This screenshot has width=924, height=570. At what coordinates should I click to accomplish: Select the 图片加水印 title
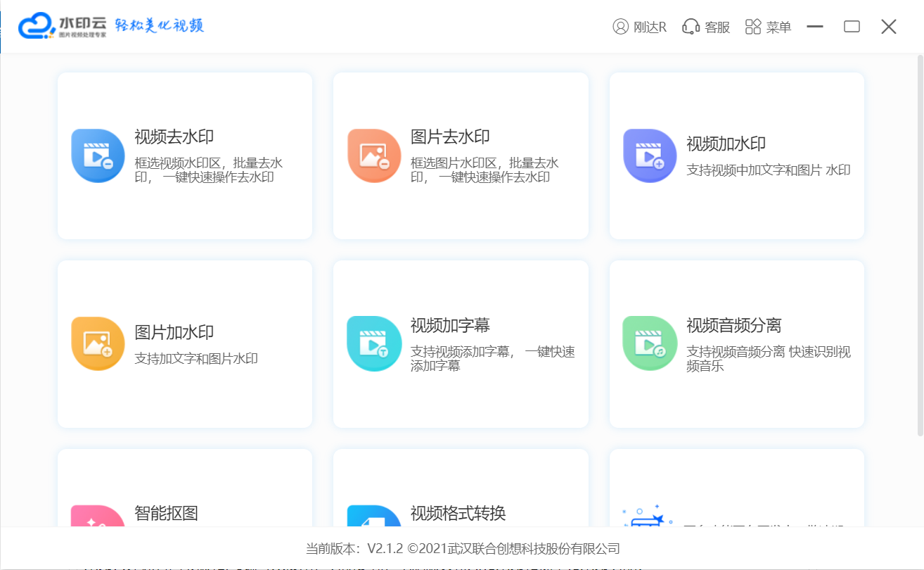174,333
